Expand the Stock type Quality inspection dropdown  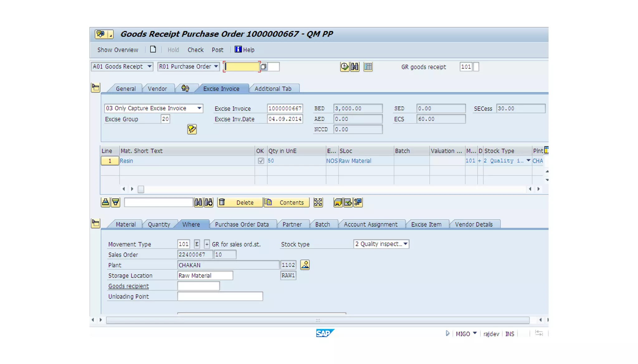(405, 244)
